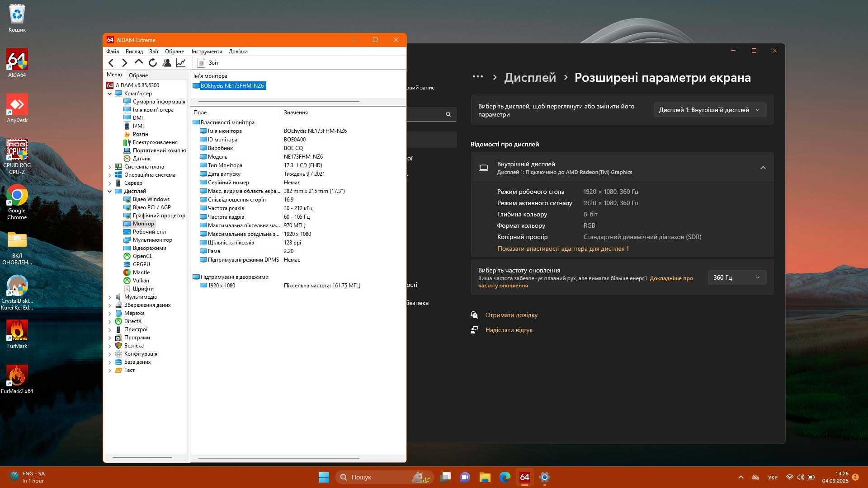Click Дисплей breadcrumb in Settings
Screen dimensions: 868x488
[530, 77]
